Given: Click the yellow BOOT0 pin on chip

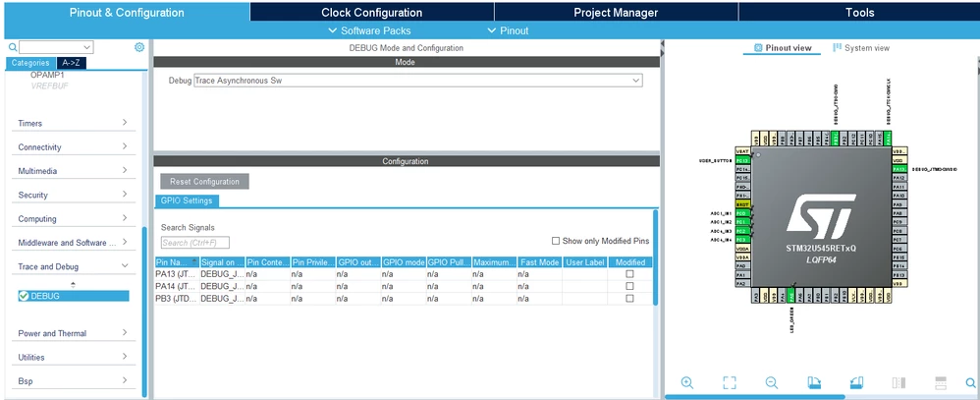Looking at the screenshot, I should point(742,204).
